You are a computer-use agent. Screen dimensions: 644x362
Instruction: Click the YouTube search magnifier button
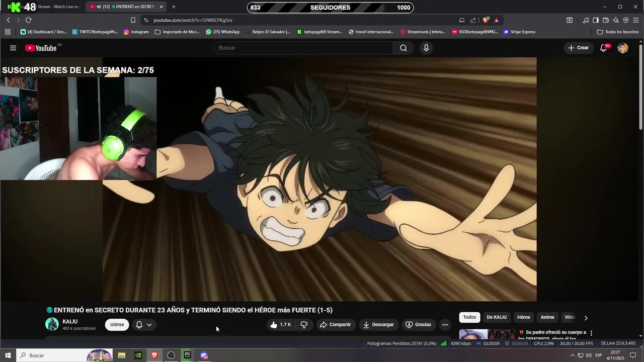pos(404,48)
